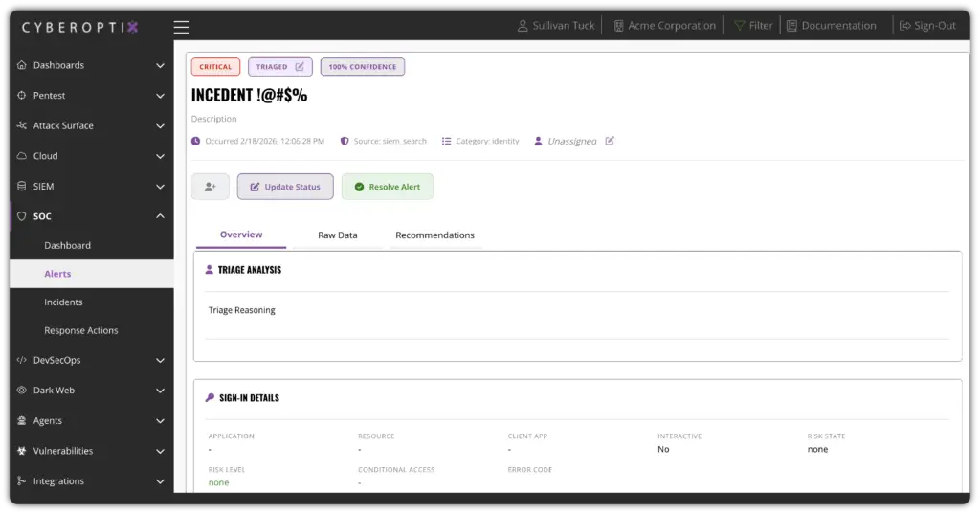Open the Filter funnel icon
The image size is (980, 514).
click(740, 26)
